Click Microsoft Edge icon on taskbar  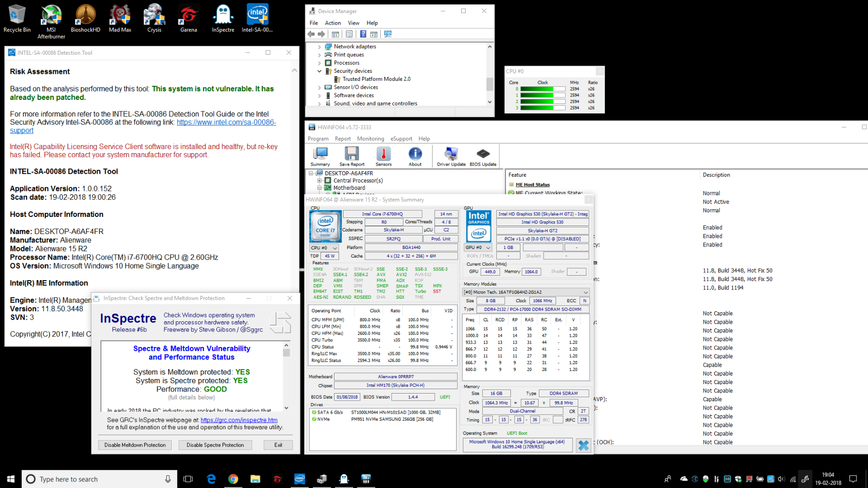[x=211, y=479]
